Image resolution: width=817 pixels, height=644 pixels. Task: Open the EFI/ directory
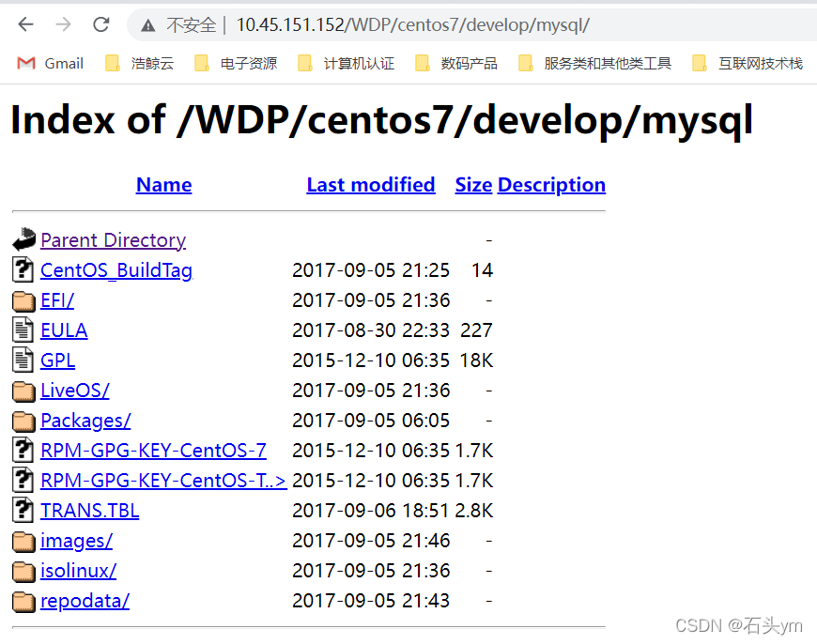point(57,300)
